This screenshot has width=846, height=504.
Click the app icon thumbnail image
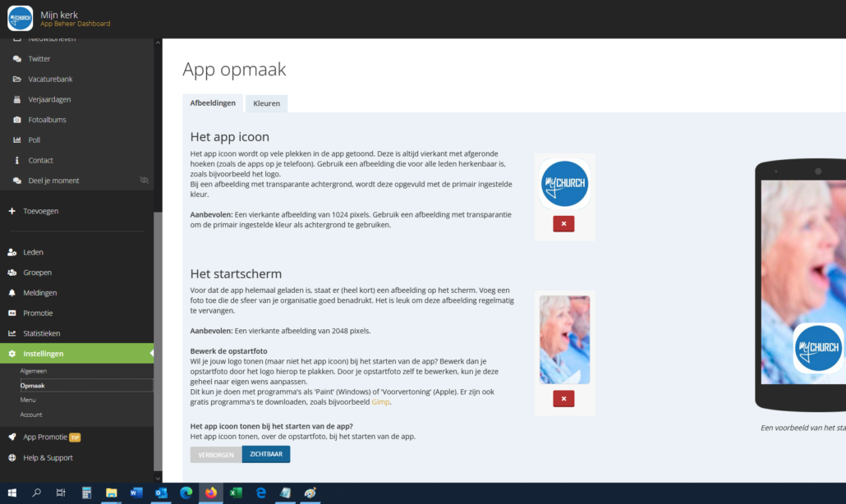[564, 184]
